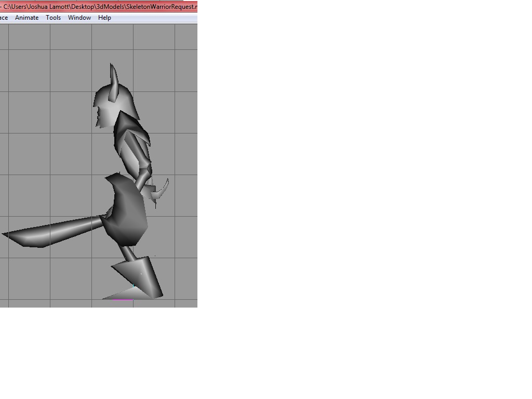Click the cyan marker near the foot

pos(134,286)
